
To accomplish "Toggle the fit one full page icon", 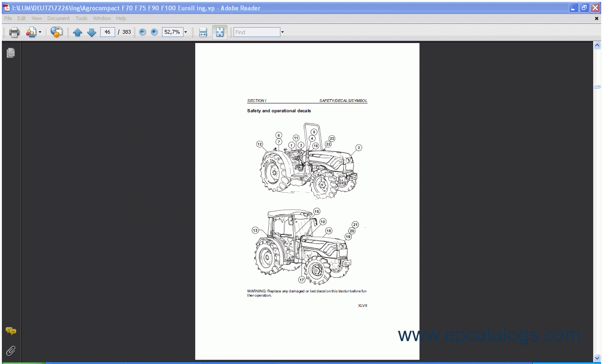I will 220,32.
